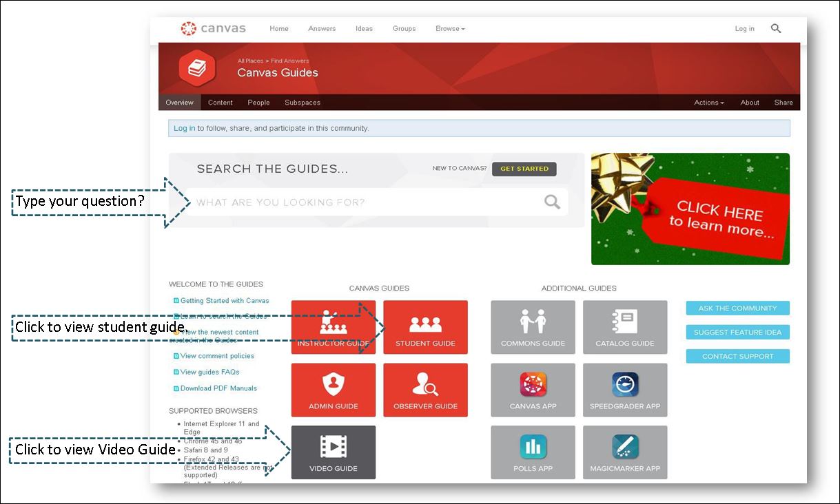Open Ideas in top navigation
This screenshot has height=504, width=840.
click(x=364, y=29)
